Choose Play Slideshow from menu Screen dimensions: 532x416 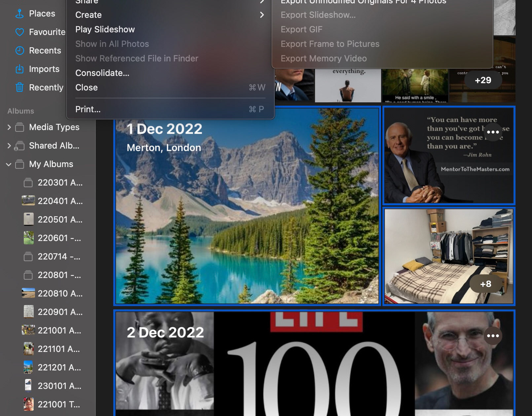[x=170, y=29]
